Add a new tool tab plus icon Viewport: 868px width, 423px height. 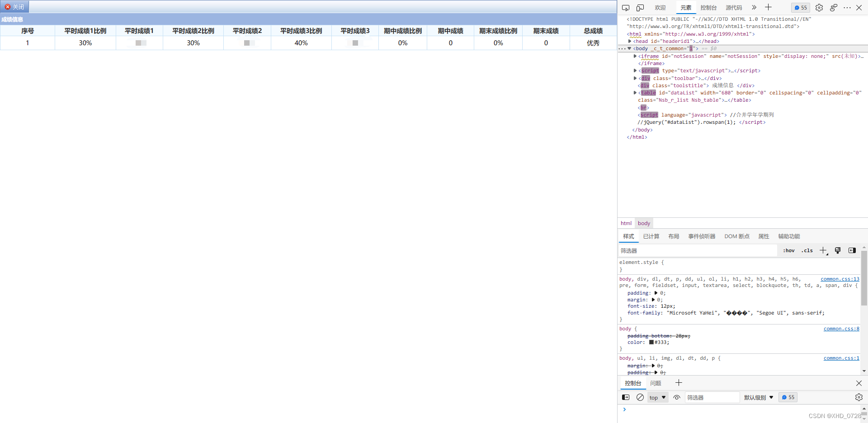tap(768, 7)
